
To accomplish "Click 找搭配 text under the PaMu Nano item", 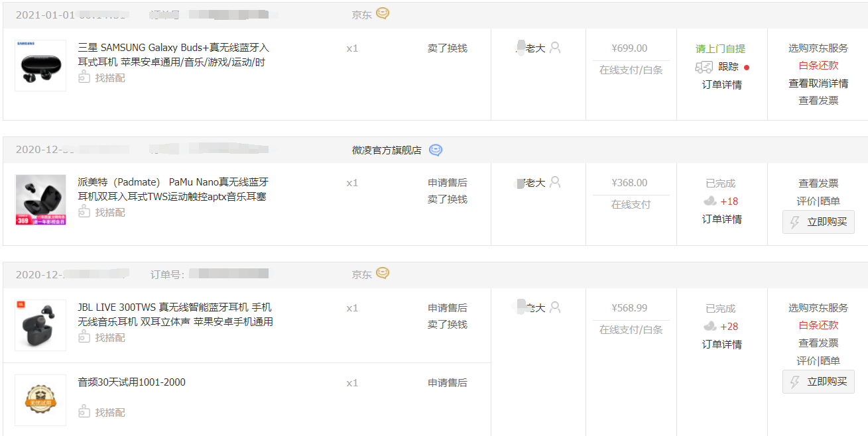I will 110,213.
